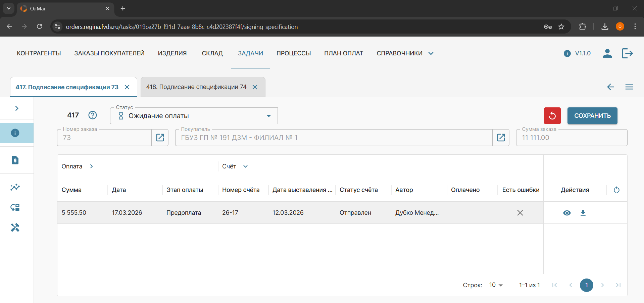The width and height of the screenshot is (644, 303).
Task: Expand the left sidebar panel
Action: coord(17,108)
